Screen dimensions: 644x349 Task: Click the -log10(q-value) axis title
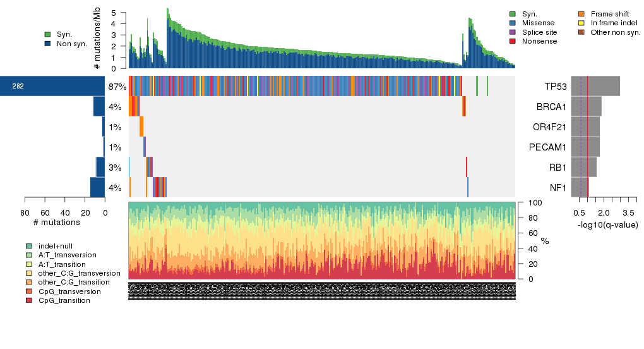click(x=607, y=225)
